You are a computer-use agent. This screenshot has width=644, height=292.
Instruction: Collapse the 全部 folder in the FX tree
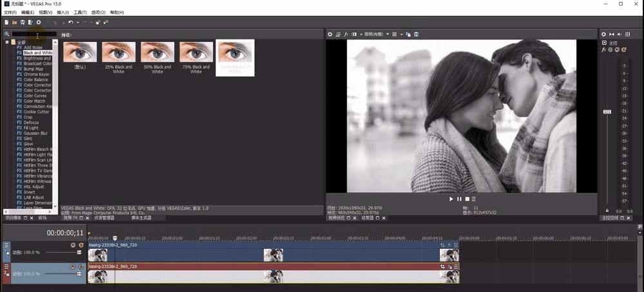point(7,42)
